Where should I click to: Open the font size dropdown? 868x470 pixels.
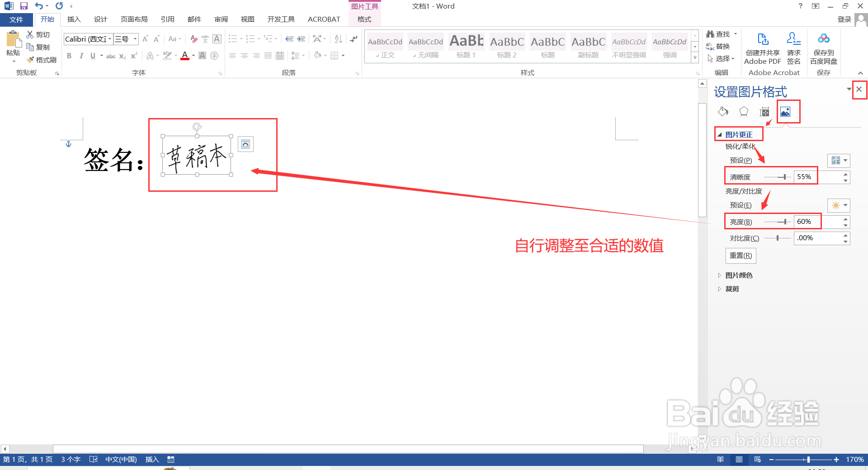134,39
